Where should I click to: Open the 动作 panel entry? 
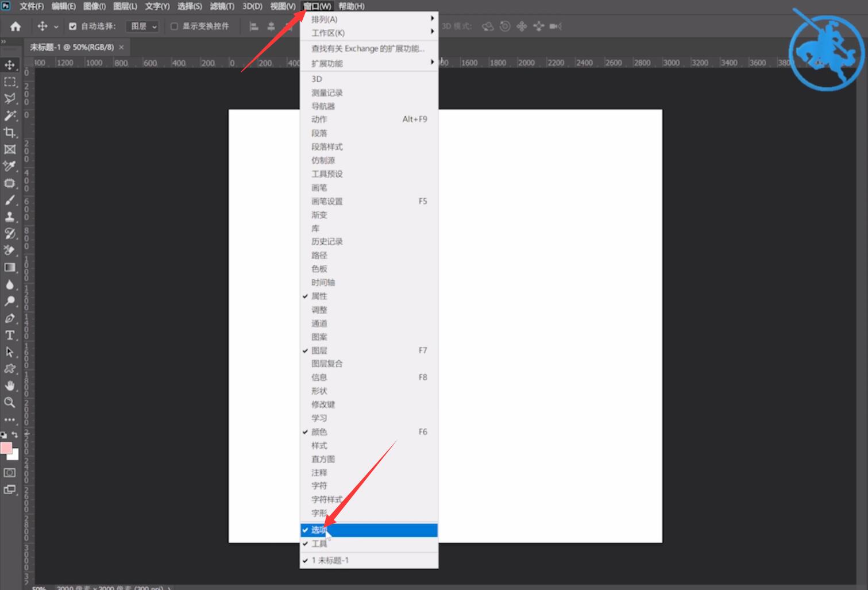click(369, 119)
